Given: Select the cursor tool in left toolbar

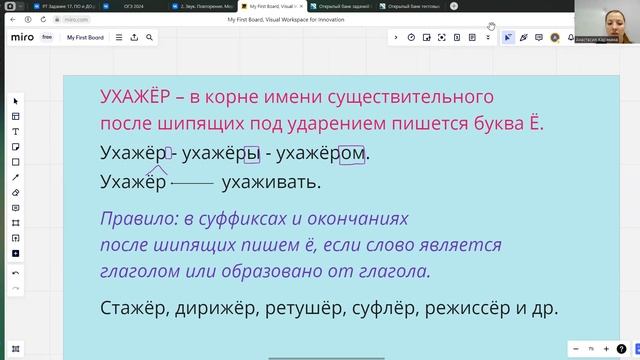Looking at the screenshot, I should coord(16,101).
